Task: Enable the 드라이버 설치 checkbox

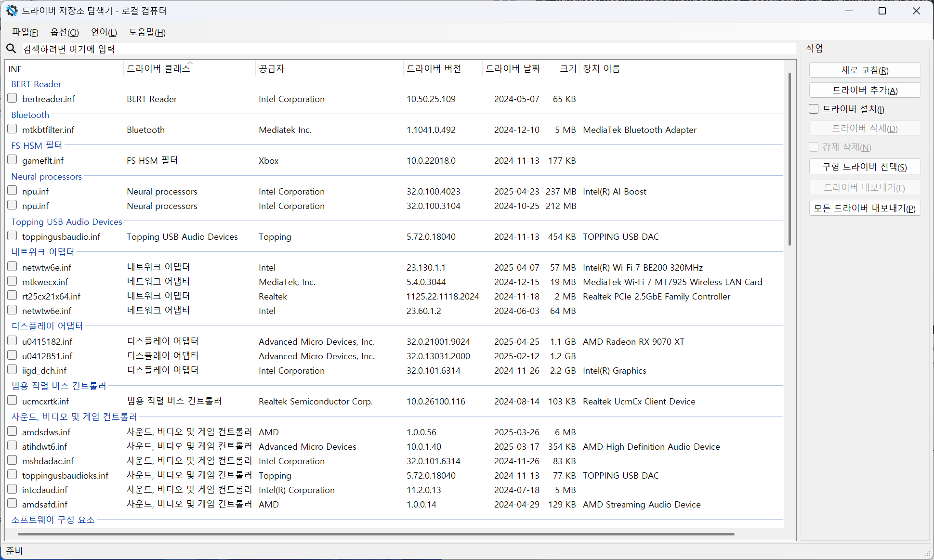Action: [x=814, y=109]
